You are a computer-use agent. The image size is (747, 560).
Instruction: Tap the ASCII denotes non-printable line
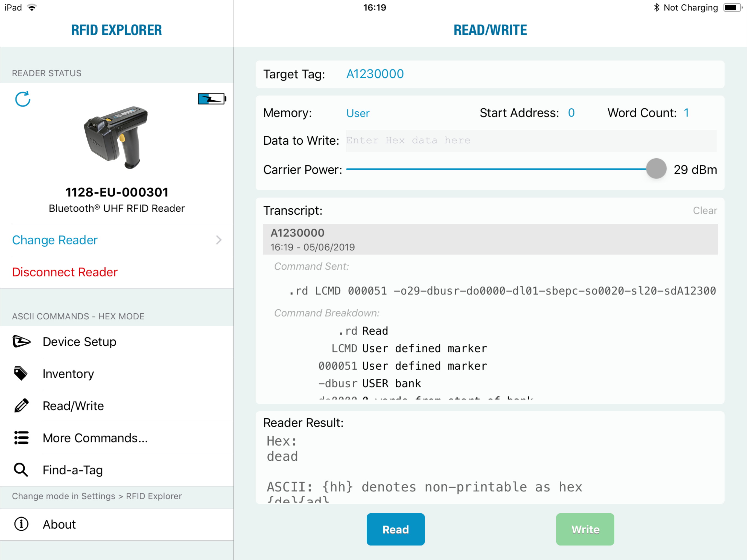424,487
